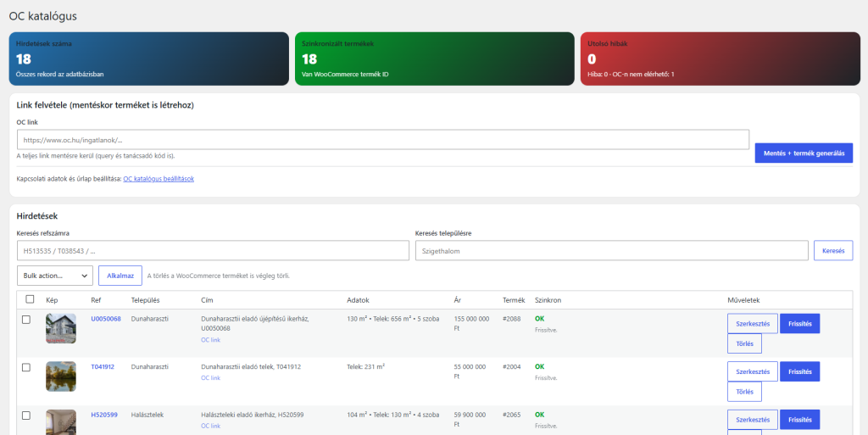Click the Hirdetések száma stat card
The width and height of the screenshot is (868, 435).
click(149, 59)
